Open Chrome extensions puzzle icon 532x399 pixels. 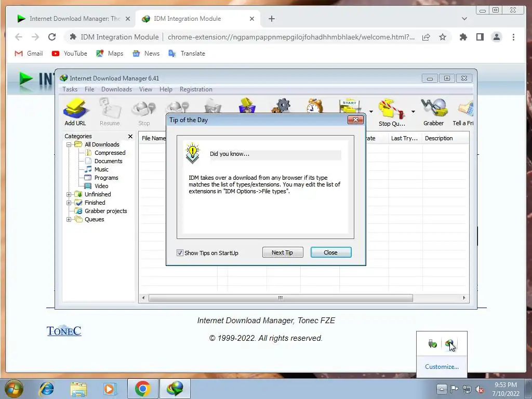click(x=463, y=37)
